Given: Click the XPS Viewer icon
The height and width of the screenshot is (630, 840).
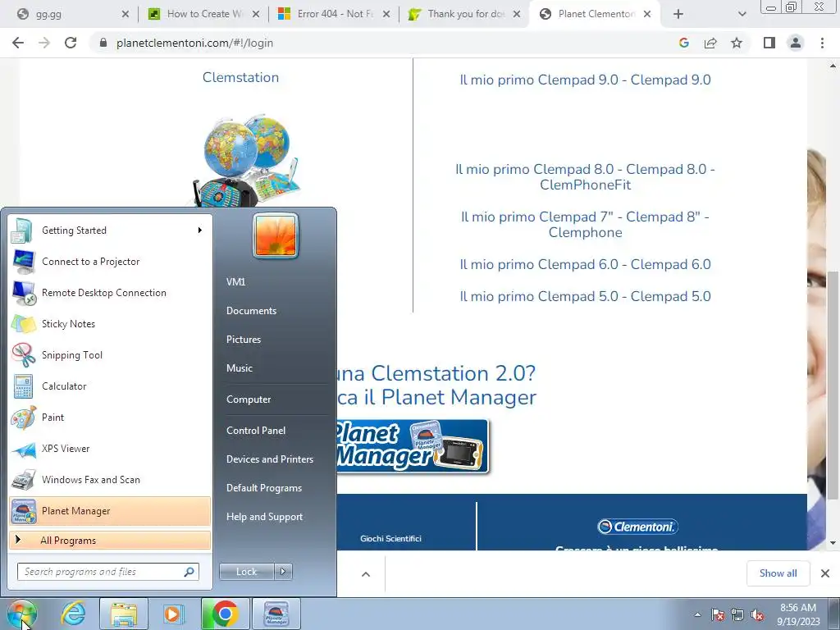Looking at the screenshot, I should [x=24, y=449].
